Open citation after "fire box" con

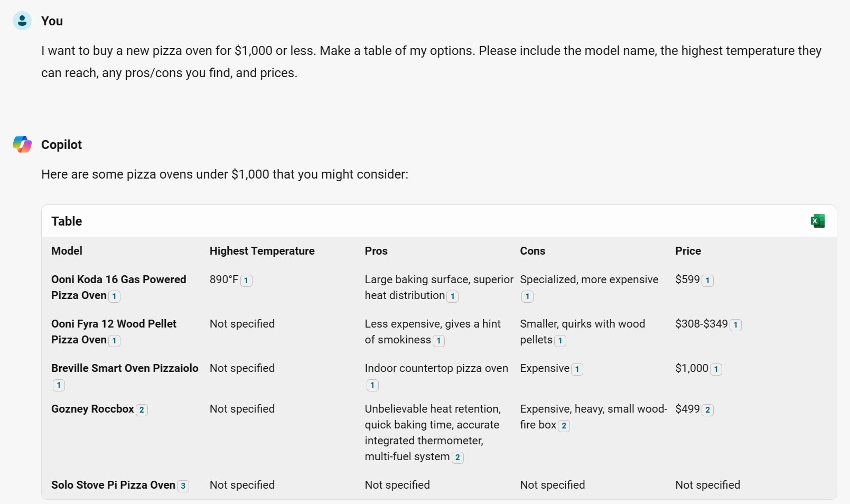pyautogui.click(x=564, y=426)
